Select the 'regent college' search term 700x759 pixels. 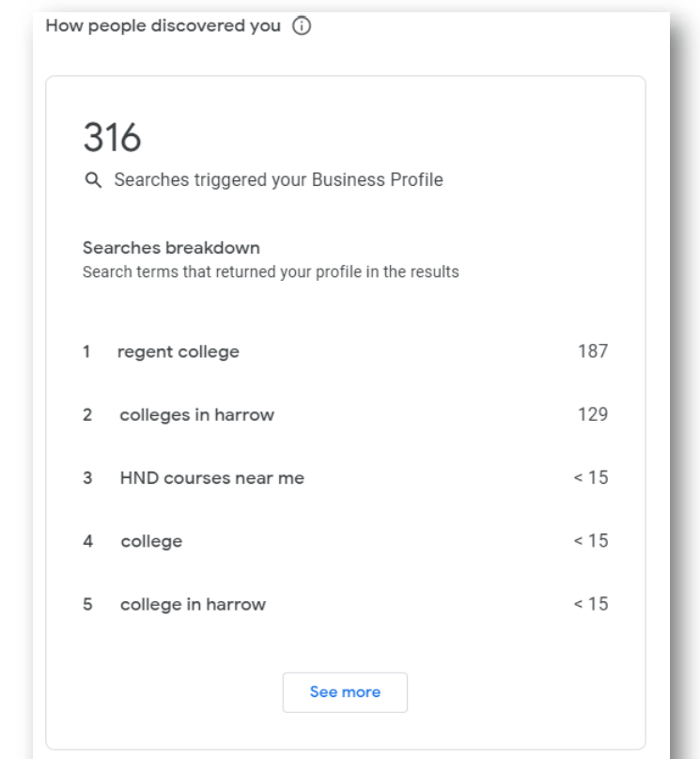(179, 352)
